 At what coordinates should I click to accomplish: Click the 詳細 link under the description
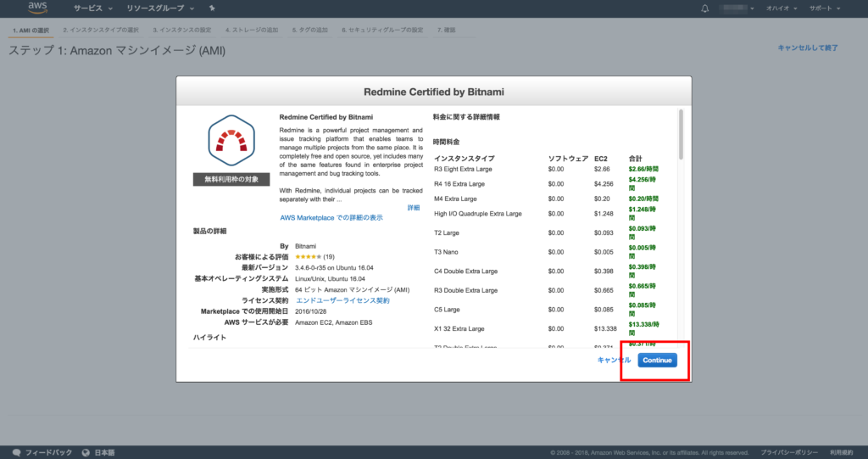(x=413, y=207)
